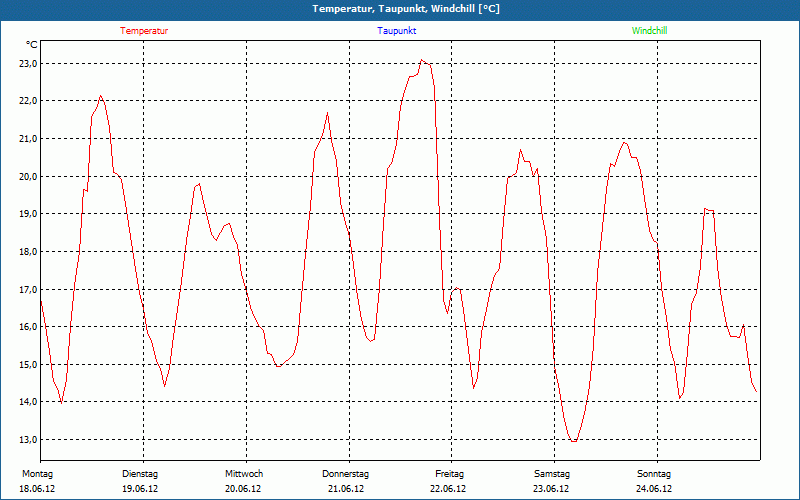
Task: Click the date 19.06.12
Action: (x=140, y=489)
